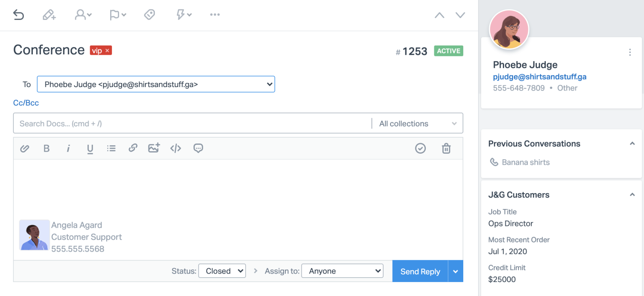Open the Status dropdown set to Closed

[222, 271]
